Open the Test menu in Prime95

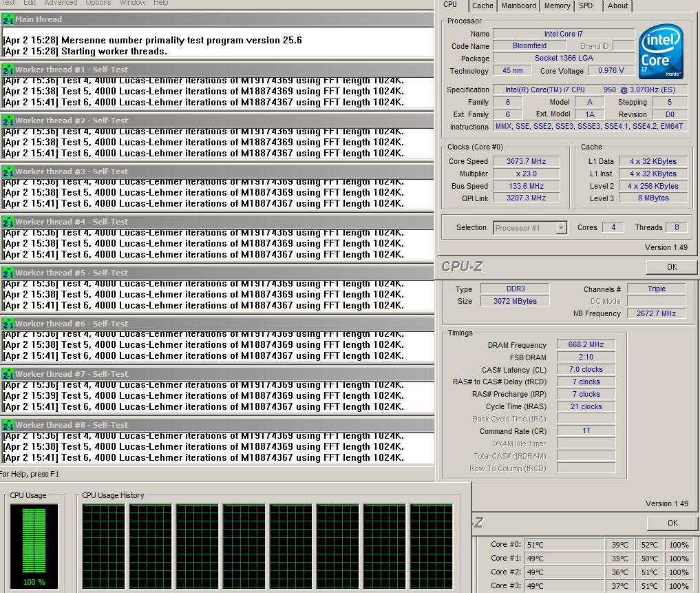(8, 3)
